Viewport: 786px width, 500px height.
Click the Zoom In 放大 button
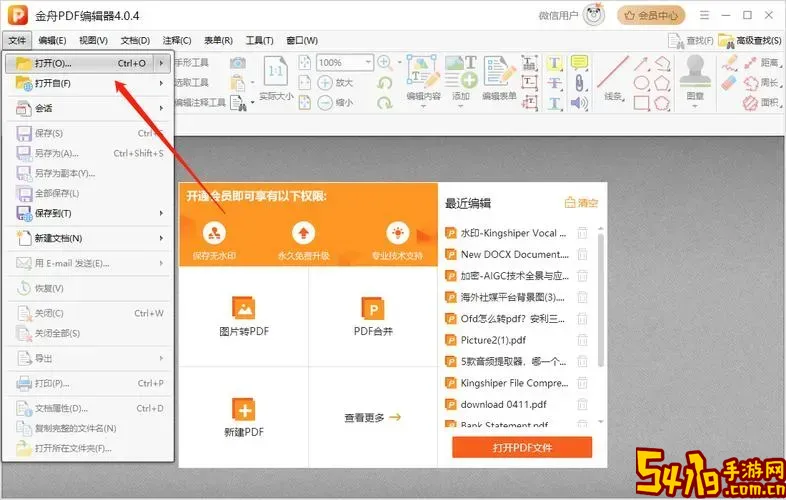[335, 83]
